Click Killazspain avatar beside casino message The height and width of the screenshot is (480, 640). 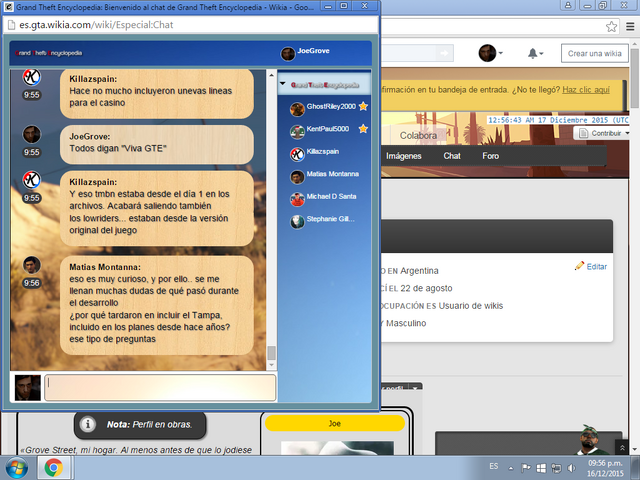(31, 77)
